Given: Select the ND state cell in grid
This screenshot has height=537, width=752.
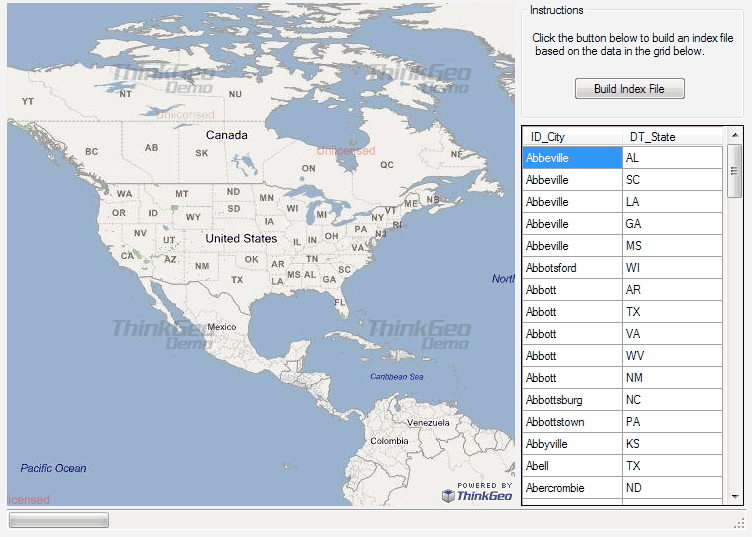Looking at the screenshot, I should pyautogui.click(x=672, y=489).
